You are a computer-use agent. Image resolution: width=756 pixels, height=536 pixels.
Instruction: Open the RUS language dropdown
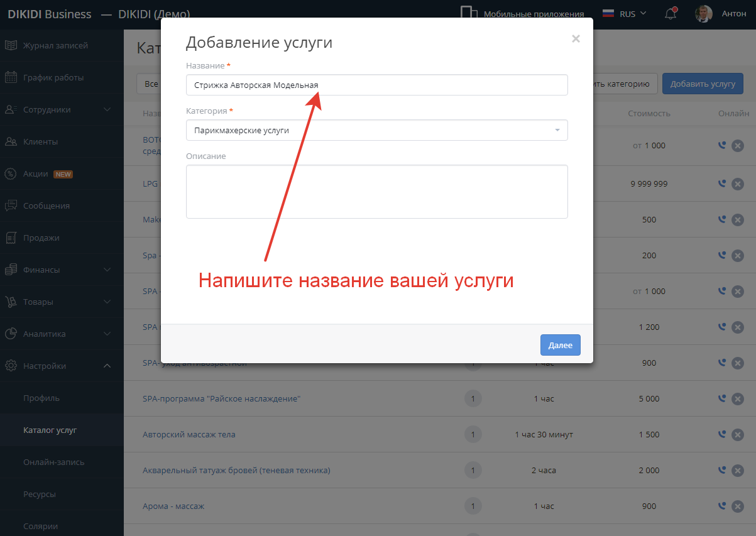[x=625, y=14]
